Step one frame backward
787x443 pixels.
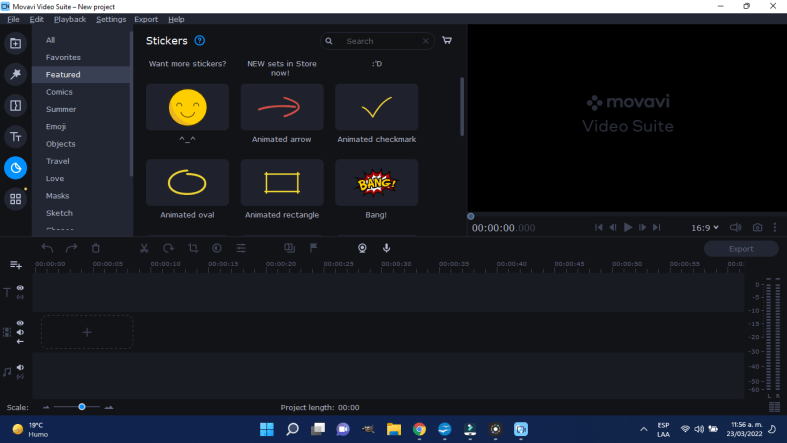point(613,227)
